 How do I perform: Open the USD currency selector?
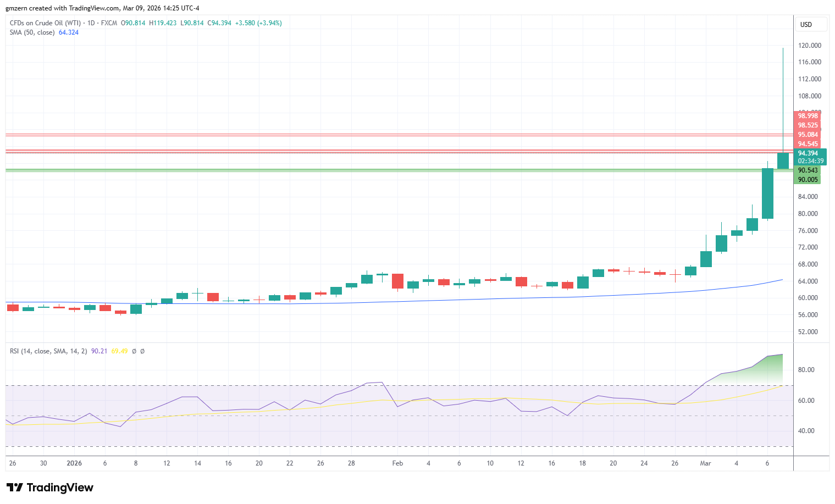point(811,24)
